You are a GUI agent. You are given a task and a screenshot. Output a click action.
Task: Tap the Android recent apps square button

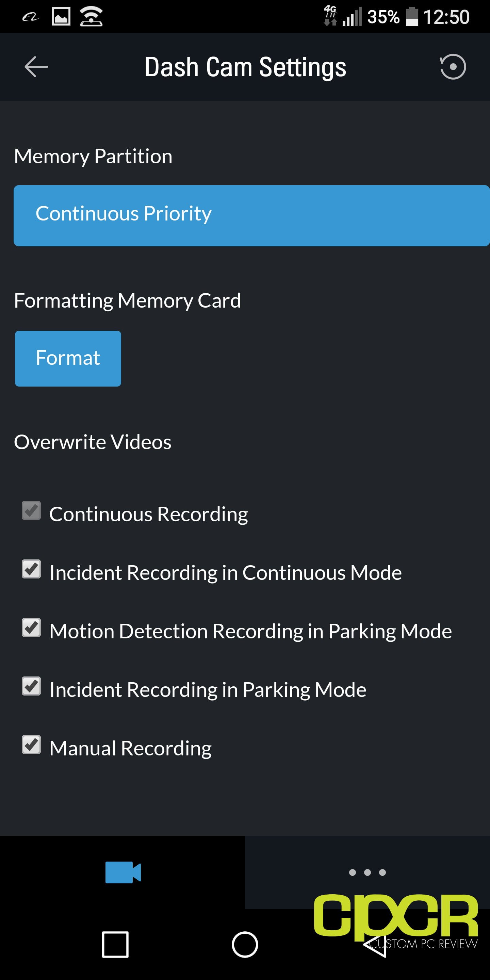click(115, 944)
